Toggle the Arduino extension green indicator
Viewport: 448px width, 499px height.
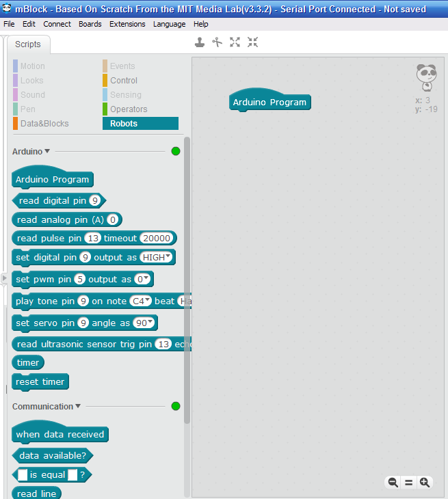point(176,151)
